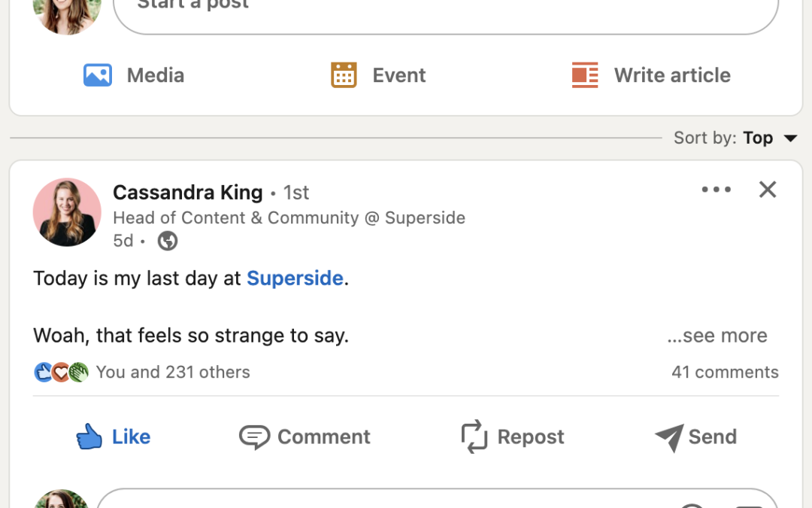This screenshot has width=812, height=508.
Task: Open Cassandra King's profile name link
Action: tap(187, 193)
